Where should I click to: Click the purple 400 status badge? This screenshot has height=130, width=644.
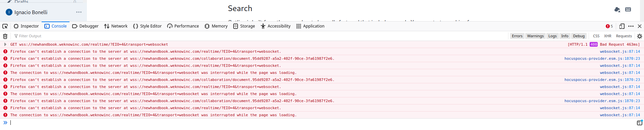point(594,44)
